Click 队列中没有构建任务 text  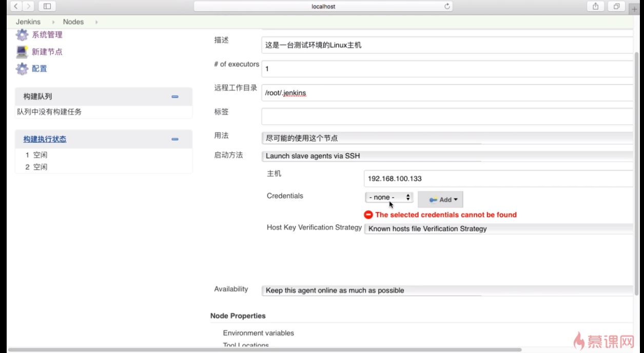point(49,112)
